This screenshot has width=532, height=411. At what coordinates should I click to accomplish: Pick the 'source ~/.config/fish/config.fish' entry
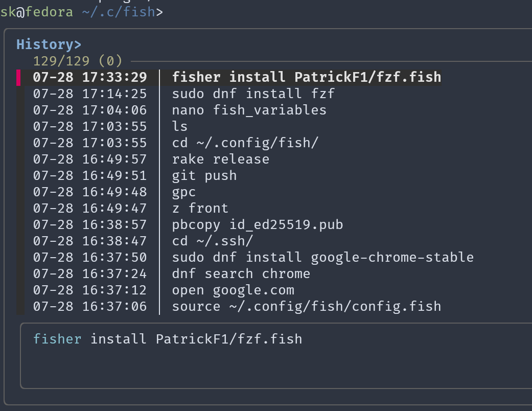click(306, 306)
